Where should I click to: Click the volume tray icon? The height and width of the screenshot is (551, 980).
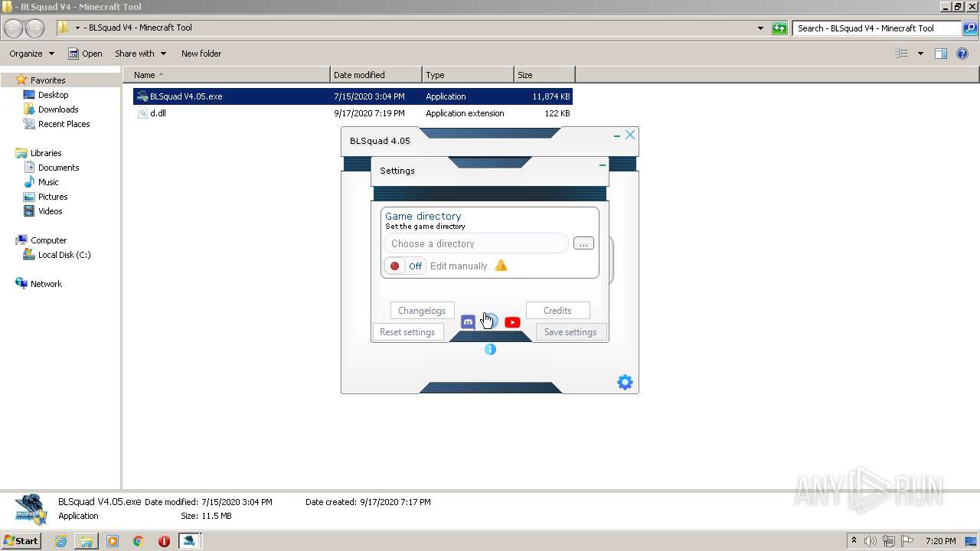(871, 541)
